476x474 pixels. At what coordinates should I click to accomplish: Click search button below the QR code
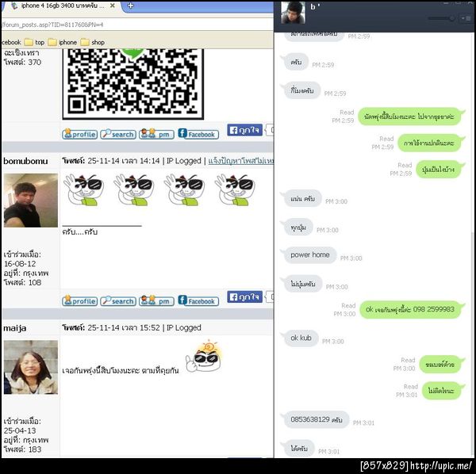[x=118, y=134]
